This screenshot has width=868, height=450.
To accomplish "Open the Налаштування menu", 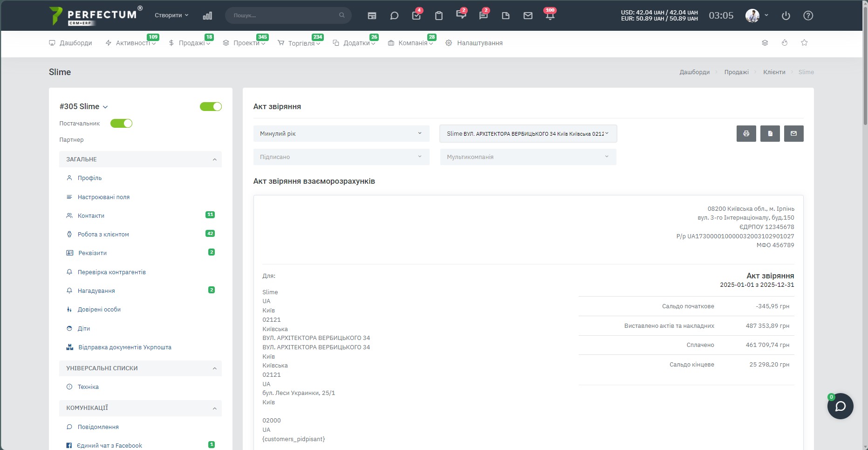I will tap(474, 43).
